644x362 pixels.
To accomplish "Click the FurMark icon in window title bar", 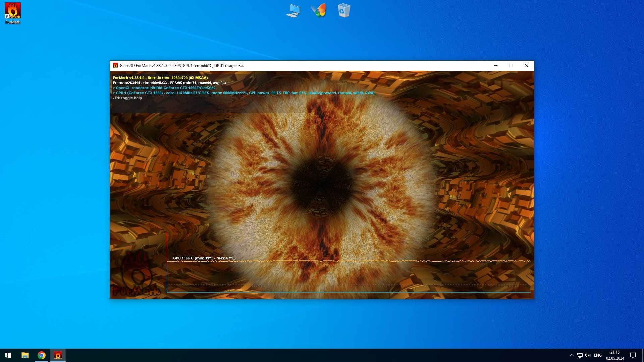I will [115, 66].
